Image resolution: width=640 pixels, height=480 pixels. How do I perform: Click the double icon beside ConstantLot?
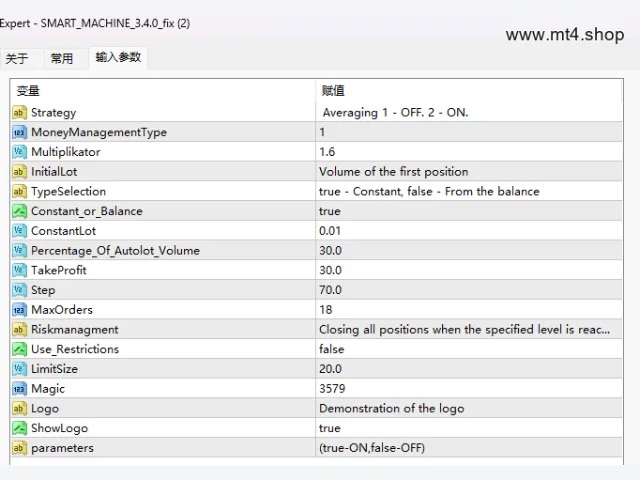point(19,231)
